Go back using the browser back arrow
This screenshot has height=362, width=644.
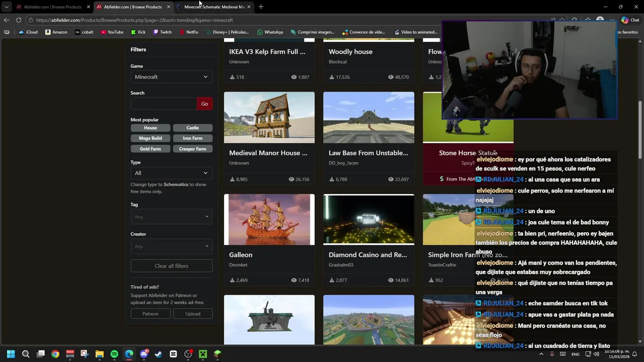(x=7, y=20)
